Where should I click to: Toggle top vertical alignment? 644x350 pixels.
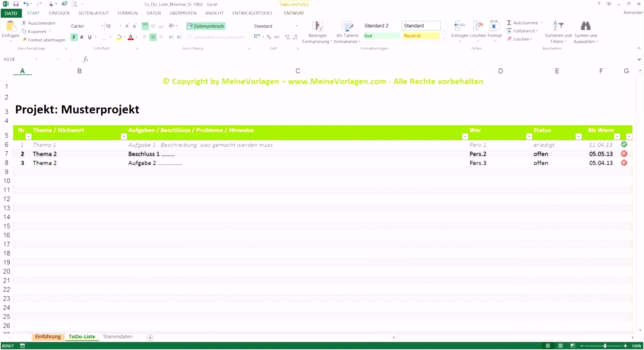click(x=145, y=26)
